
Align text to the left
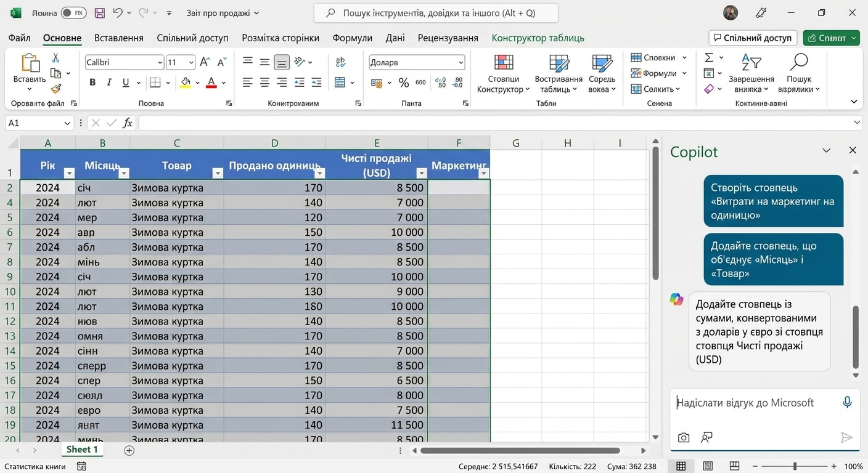click(x=247, y=83)
